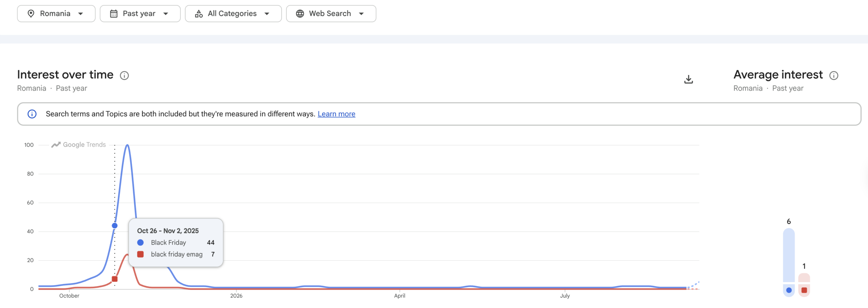Click the info icon in the search terms notice
Viewport: 868px width, 308px height.
click(x=32, y=114)
